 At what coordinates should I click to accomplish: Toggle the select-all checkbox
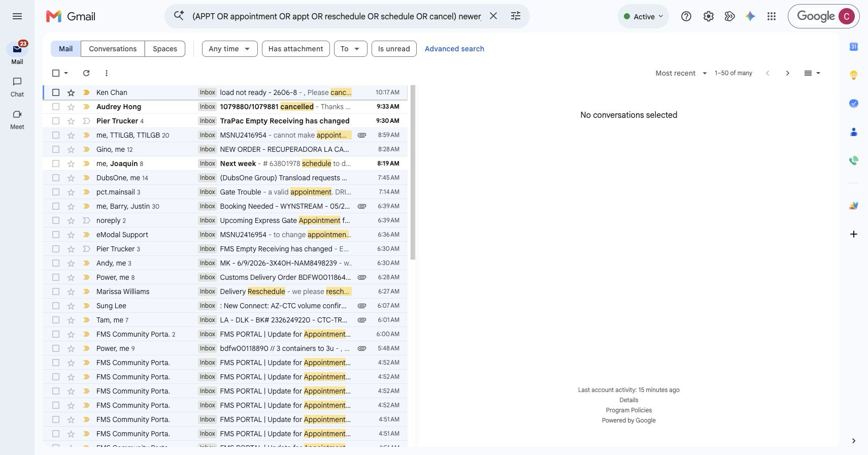[x=56, y=73]
